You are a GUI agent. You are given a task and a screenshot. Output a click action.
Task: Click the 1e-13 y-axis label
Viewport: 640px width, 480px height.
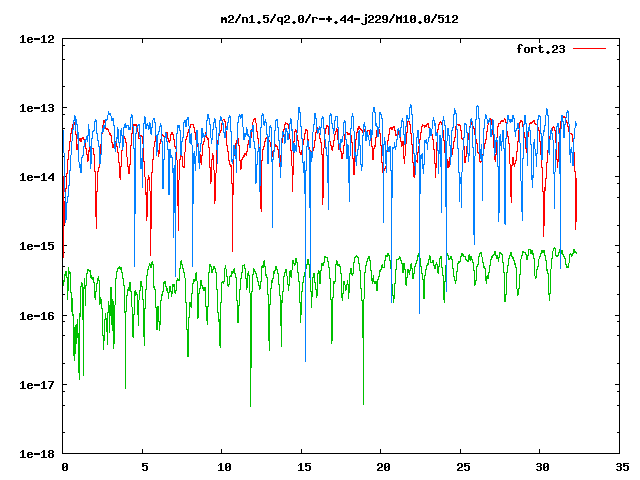[37, 108]
